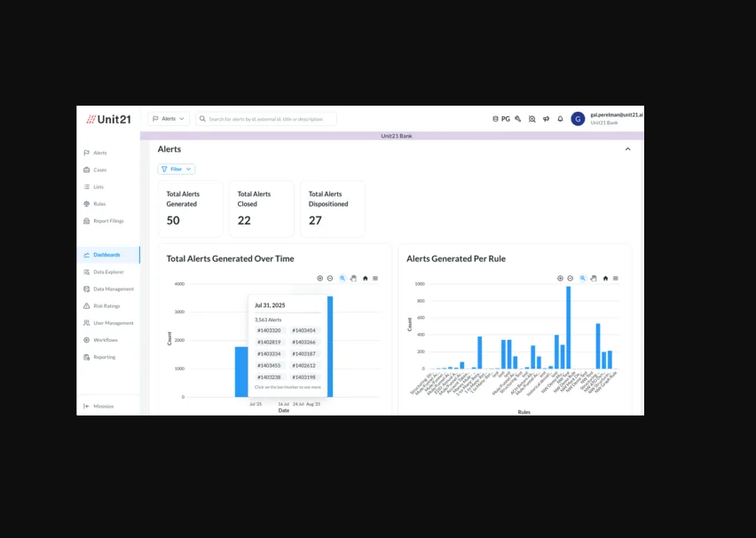Click the alerts search input field
This screenshot has width=756, height=538.
[x=266, y=119]
